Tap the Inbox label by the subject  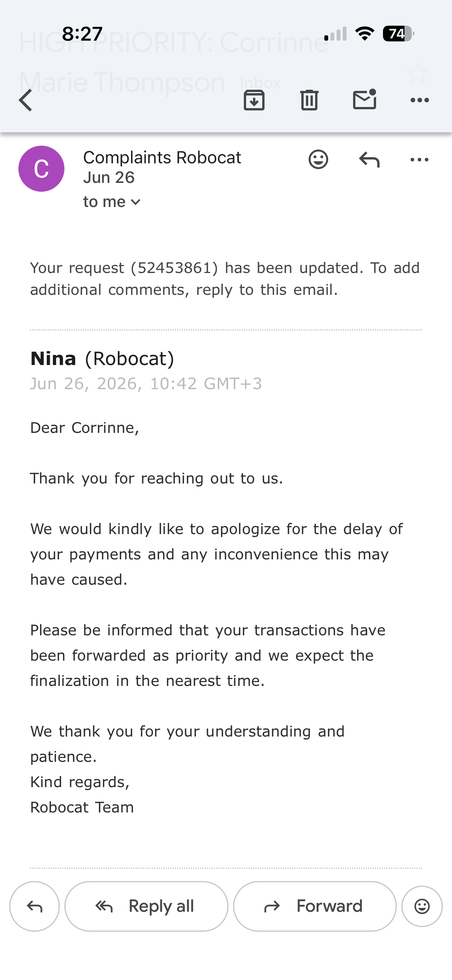[x=260, y=83]
